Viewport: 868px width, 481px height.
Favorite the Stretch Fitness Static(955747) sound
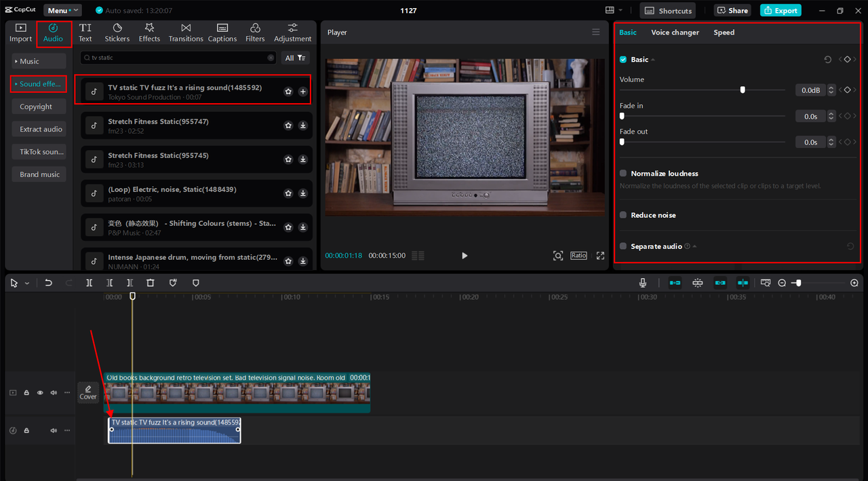pyautogui.click(x=288, y=126)
